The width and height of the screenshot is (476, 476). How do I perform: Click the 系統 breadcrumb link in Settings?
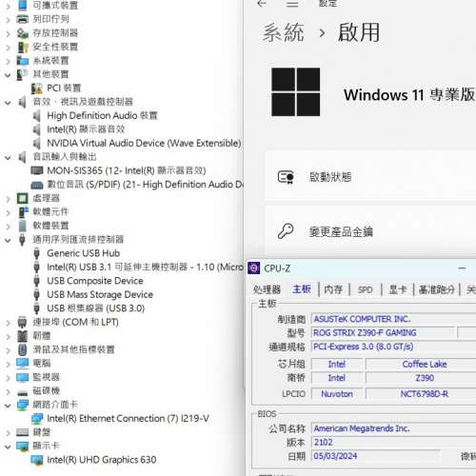pos(283,32)
